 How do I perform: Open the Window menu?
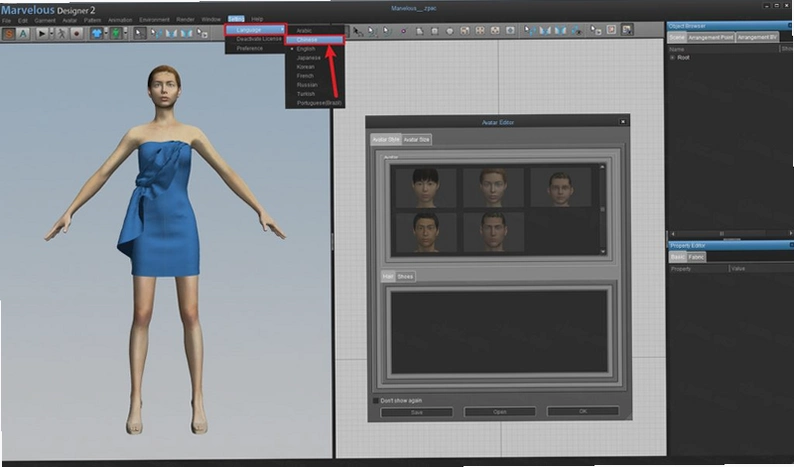[x=211, y=20]
